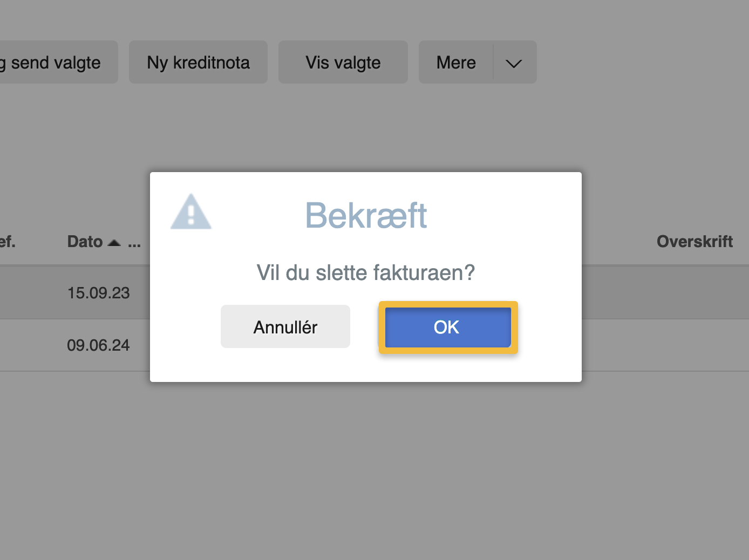The height and width of the screenshot is (560, 749).
Task: Sort invoices by the Dato column
Action: [85, 242]
